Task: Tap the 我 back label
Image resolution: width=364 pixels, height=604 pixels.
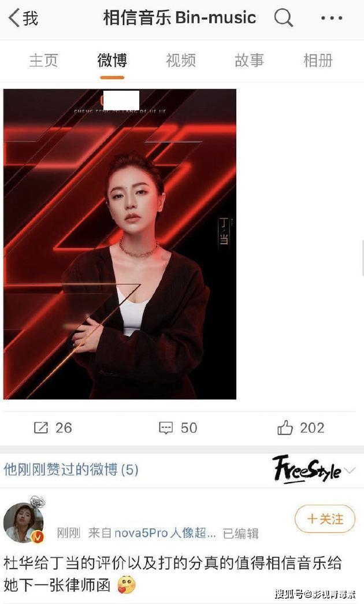Action: point(31,18)
